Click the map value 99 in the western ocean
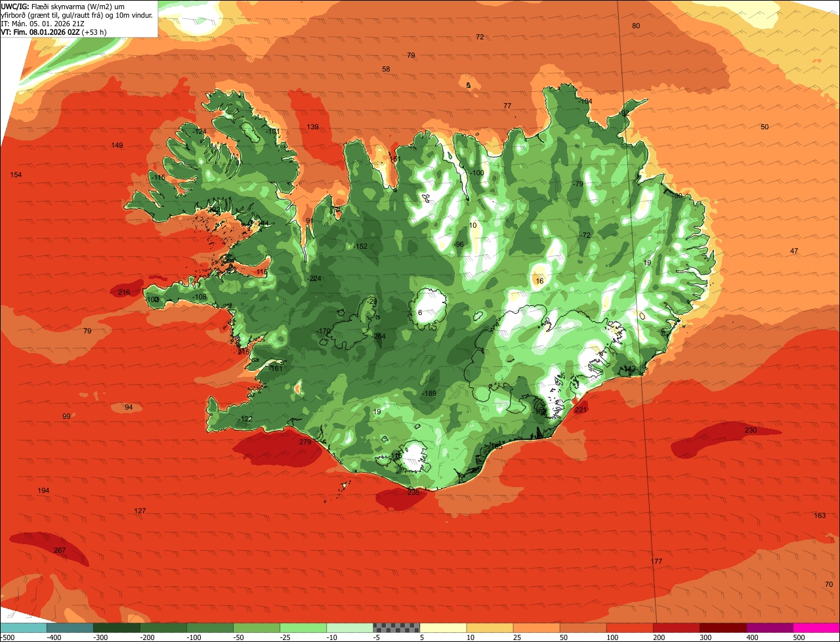 [66, 416]
